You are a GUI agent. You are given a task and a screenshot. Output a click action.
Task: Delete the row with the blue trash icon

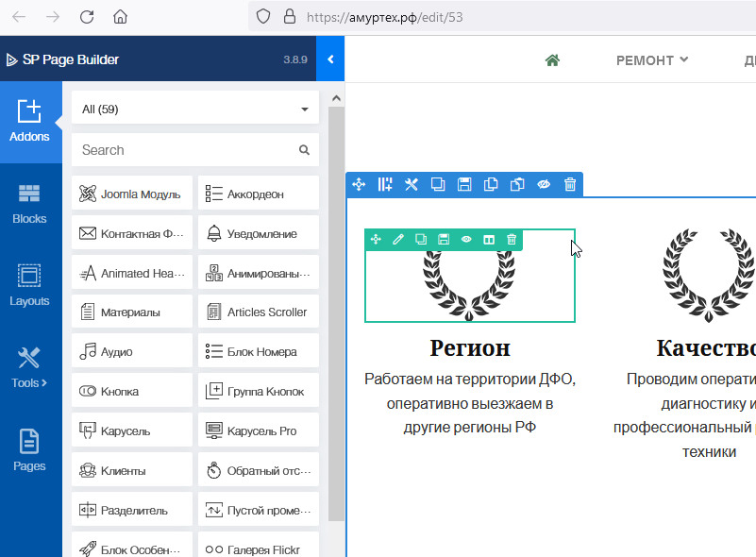570,185
